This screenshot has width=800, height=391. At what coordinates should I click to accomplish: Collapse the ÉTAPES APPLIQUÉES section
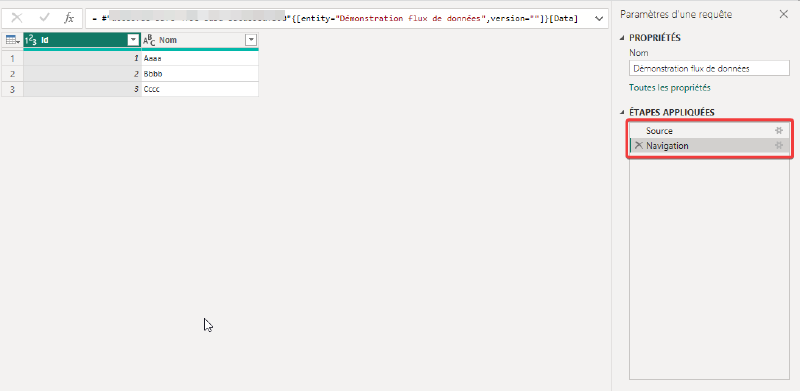(x=622, y=112)
